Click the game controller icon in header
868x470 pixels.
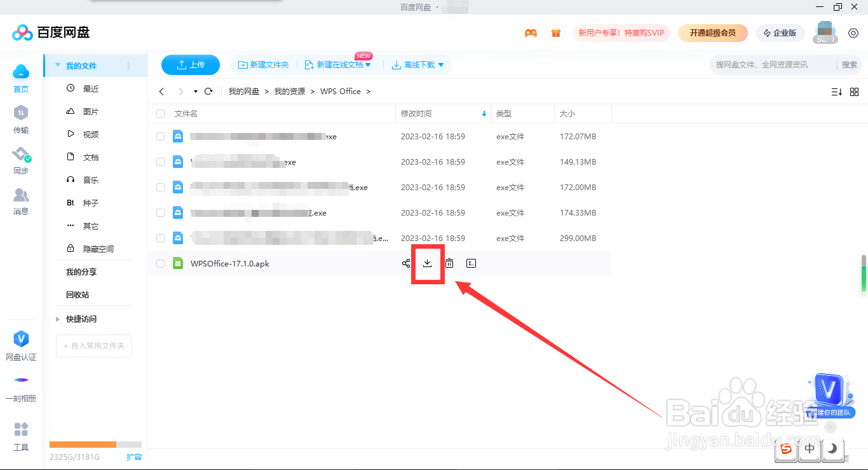click(x=531, y=33)
